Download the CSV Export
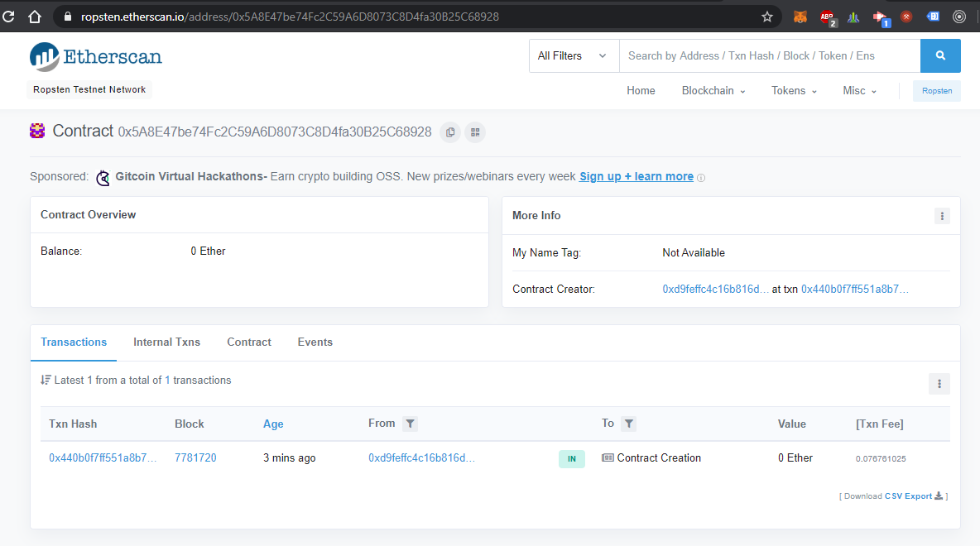 coord(913,496)
